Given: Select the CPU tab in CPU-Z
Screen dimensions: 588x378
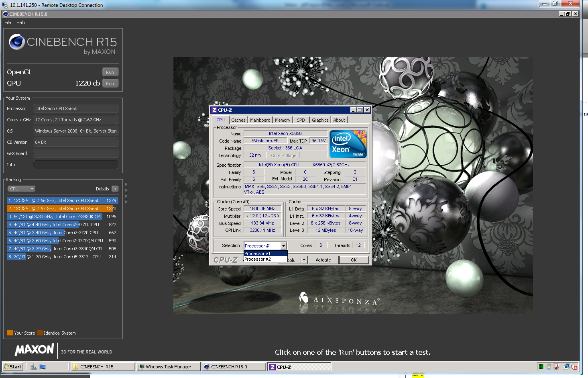Looking at the screenshot, I should coord(221,120).
